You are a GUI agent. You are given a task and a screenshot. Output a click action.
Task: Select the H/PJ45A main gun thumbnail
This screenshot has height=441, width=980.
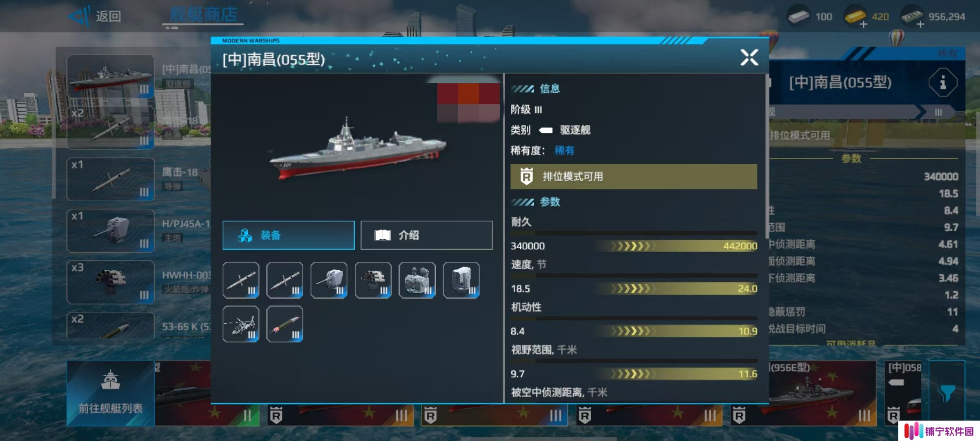click(x=111, y=231)
